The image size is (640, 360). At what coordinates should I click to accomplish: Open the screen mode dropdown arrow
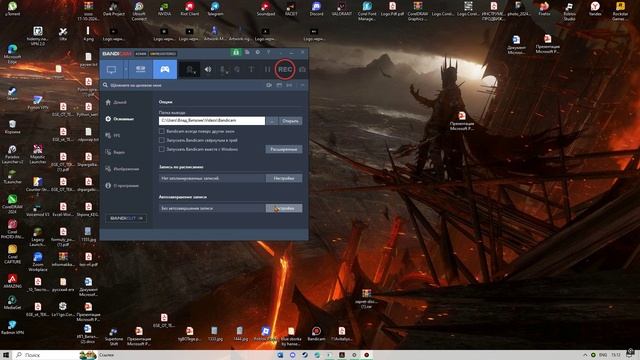(x=126, y=69)
